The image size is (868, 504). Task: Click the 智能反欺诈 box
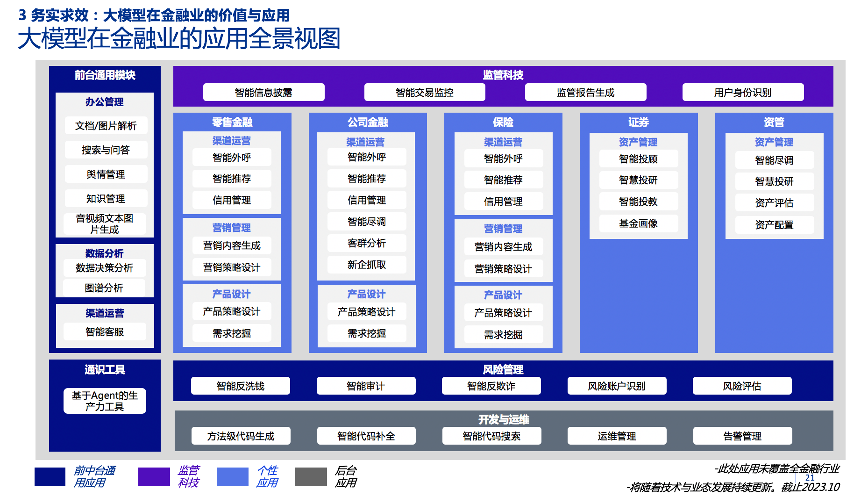coord(491,386)
